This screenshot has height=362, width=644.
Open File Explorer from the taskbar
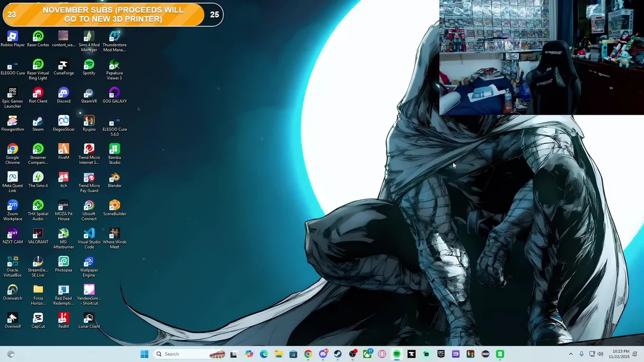[x=279, y=354]
